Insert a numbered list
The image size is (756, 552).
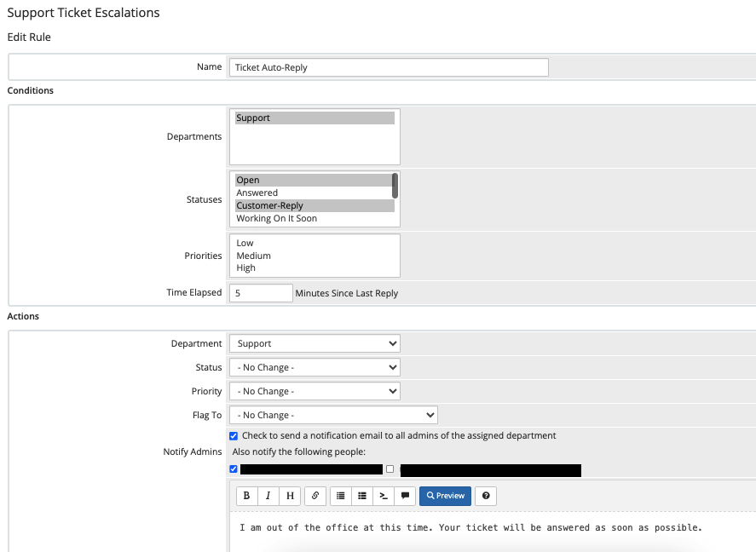pyautogui.click(x=340, y=496)
